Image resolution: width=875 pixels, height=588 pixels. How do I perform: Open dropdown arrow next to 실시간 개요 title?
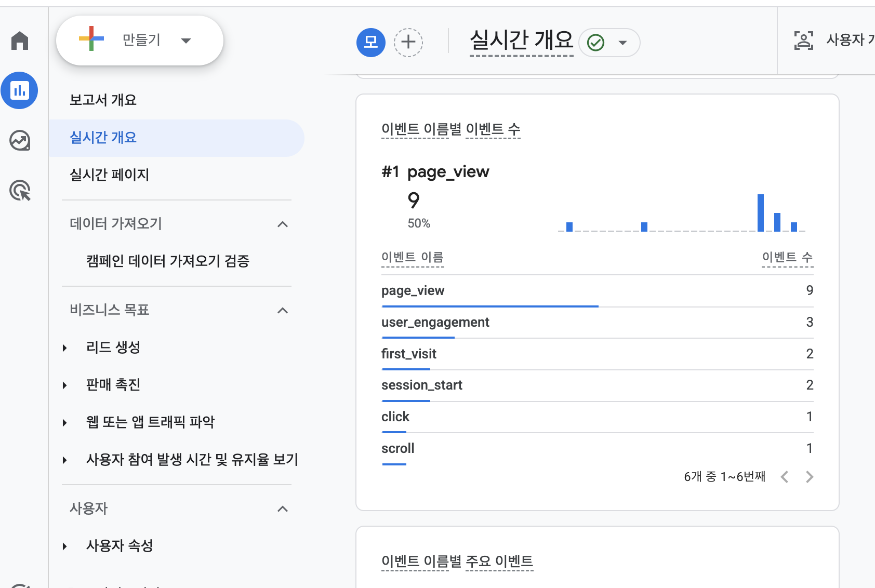pos(622,43)
